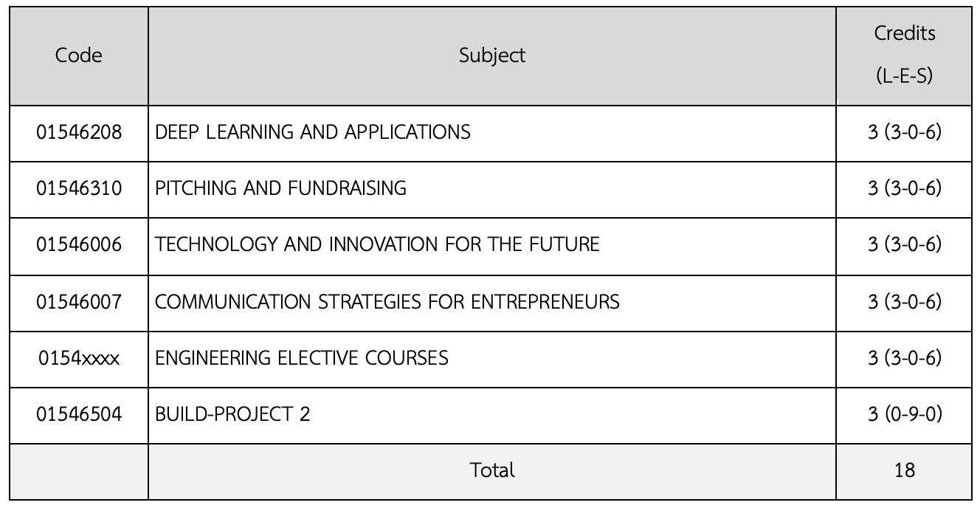Click BUILD-PROJECT 2 subject cell
980x508 pixels.
click(233, 414)
